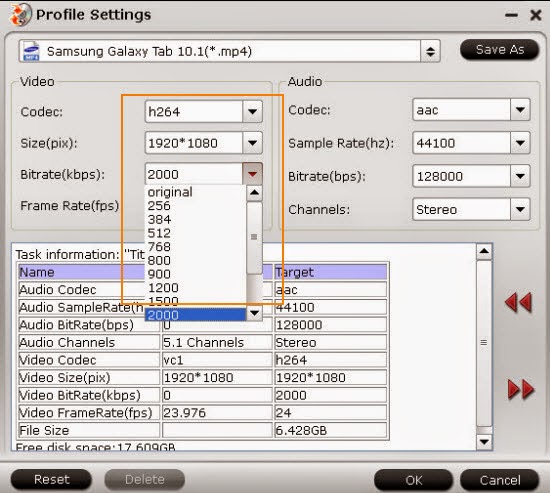This screenshot has width=550, height=493.
Task: Click the 'vc1' source cell
Action: [217, 360]
